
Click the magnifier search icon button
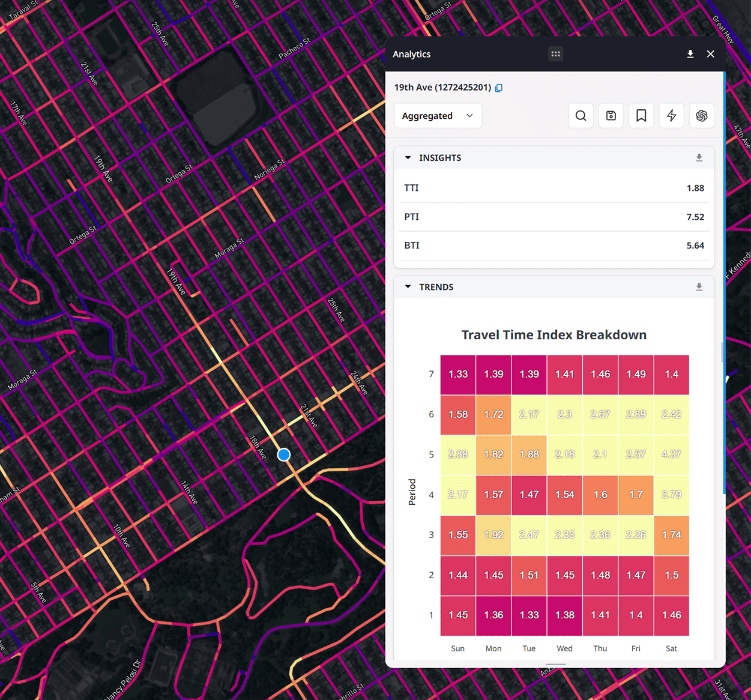(581, 116)
